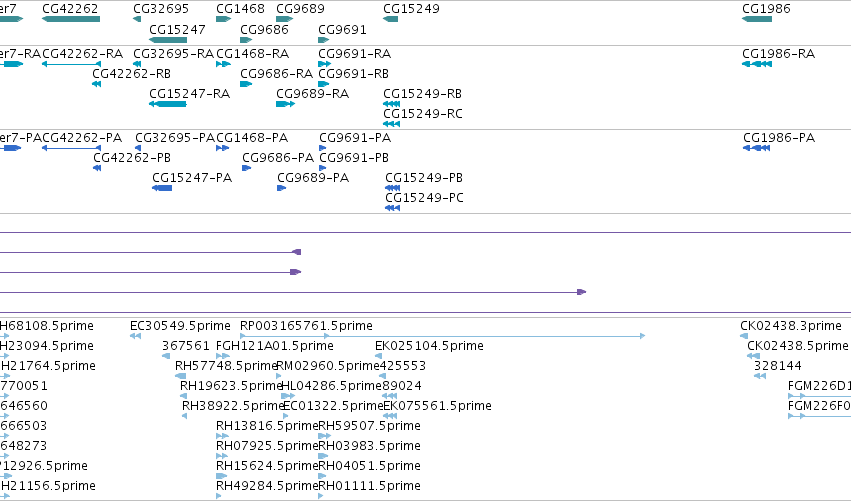
Task: Select the RH57748.5prime EST label
Action: [x=226, y=366]
